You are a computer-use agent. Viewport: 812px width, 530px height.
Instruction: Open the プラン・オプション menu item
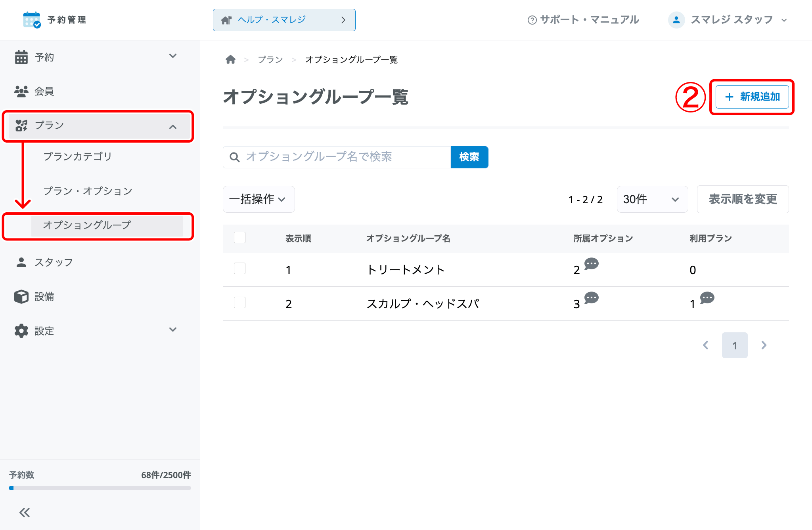88,191
